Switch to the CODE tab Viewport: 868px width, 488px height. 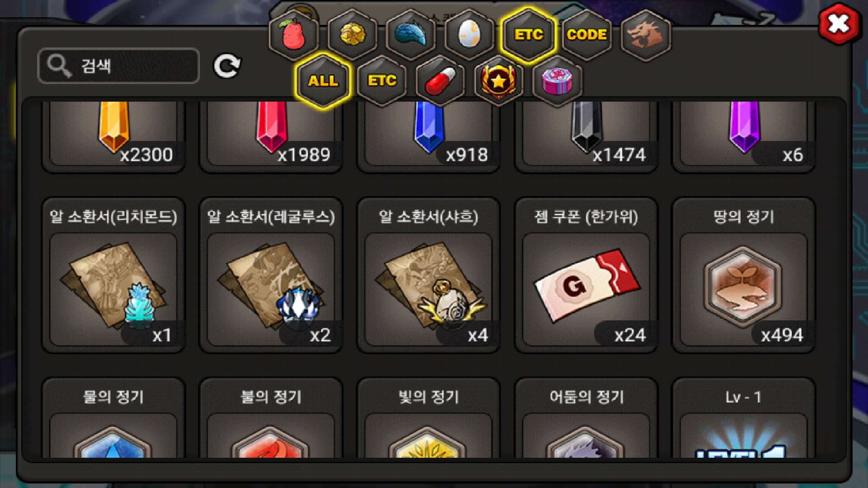pyautogui.click(x=587, y=34)
